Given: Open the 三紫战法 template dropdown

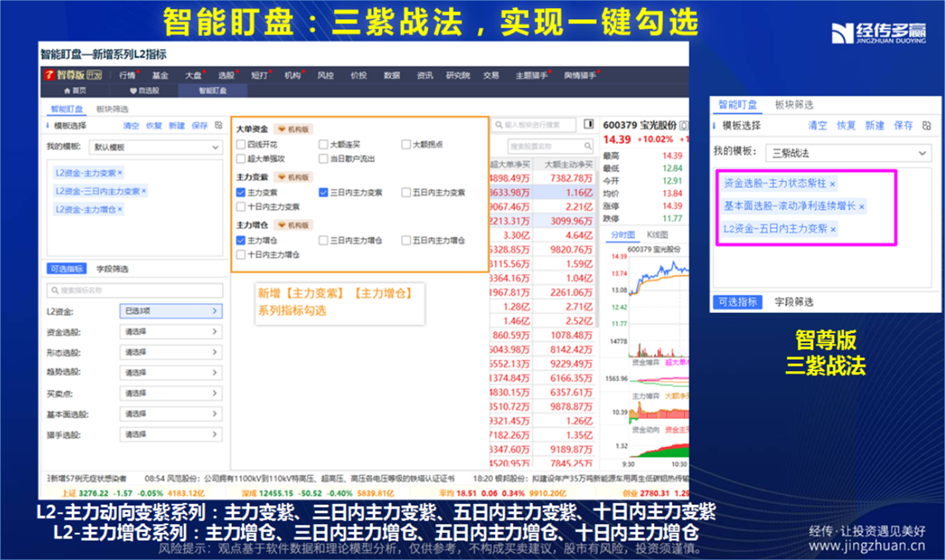Looking at the screenshot, I should [x=848, y=153].
